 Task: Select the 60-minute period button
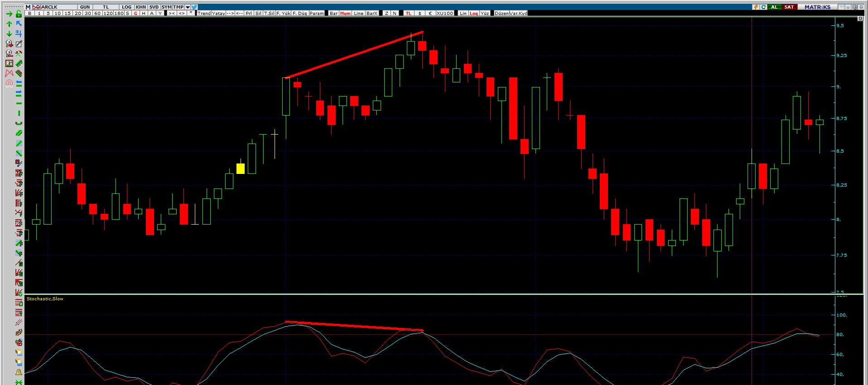[97, 13]
